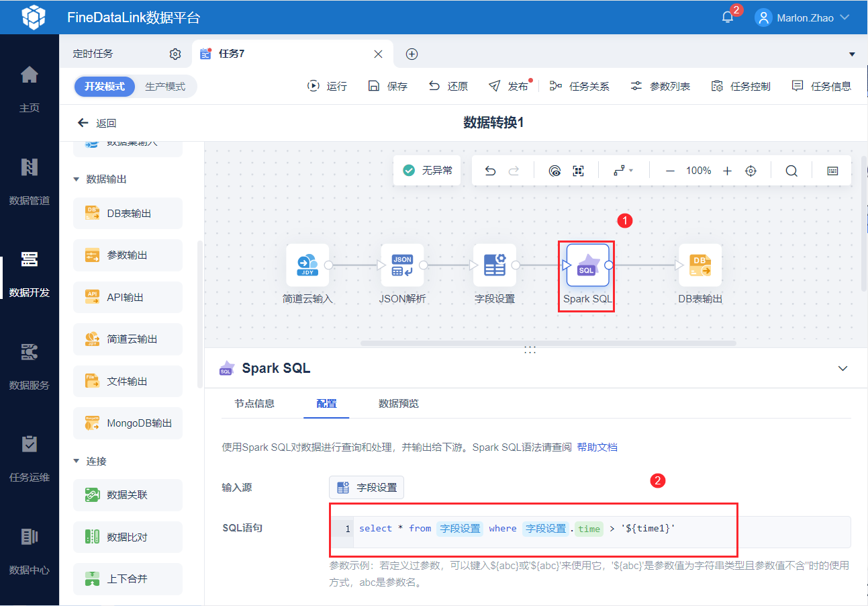The image size is (868, 606).
Task: Open the 帮助文档 link
Action: pos(597,447)
